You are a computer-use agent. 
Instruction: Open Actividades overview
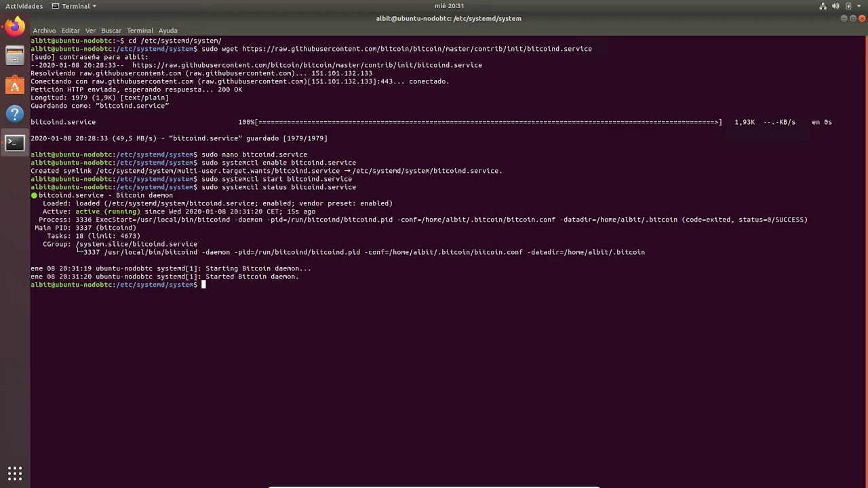click(24, 6)
